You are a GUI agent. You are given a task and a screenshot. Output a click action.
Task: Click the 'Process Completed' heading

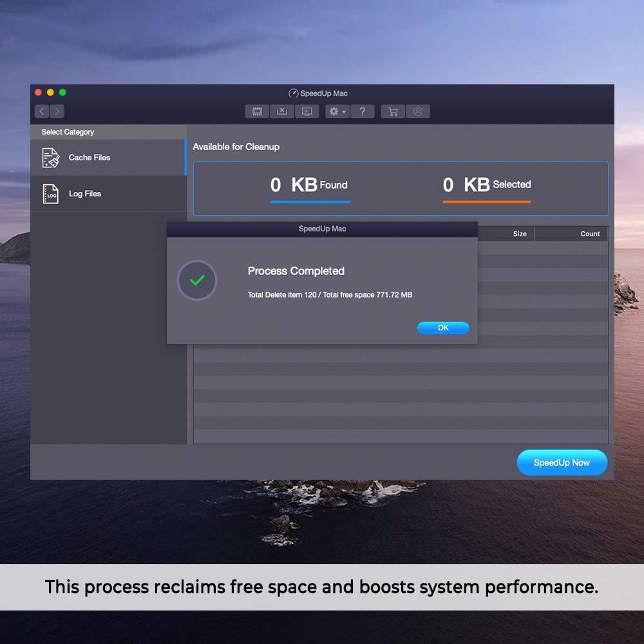(296, 271)
